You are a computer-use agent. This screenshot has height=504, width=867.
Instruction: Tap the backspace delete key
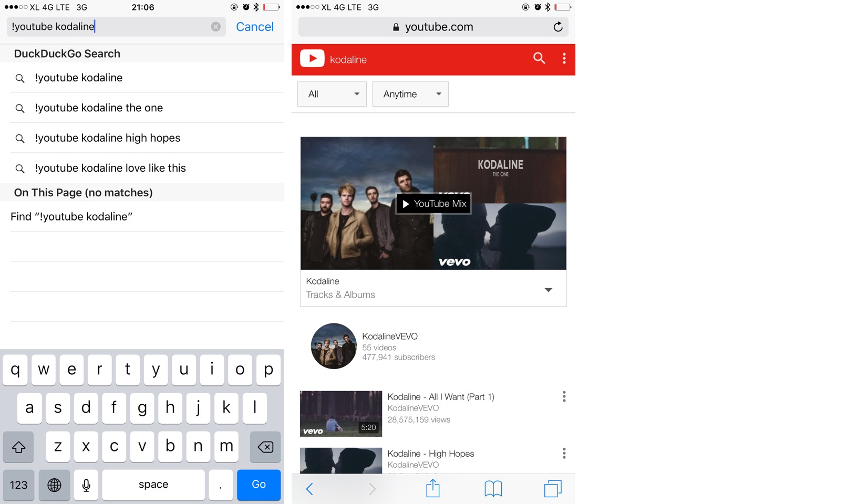pos(265,447)
